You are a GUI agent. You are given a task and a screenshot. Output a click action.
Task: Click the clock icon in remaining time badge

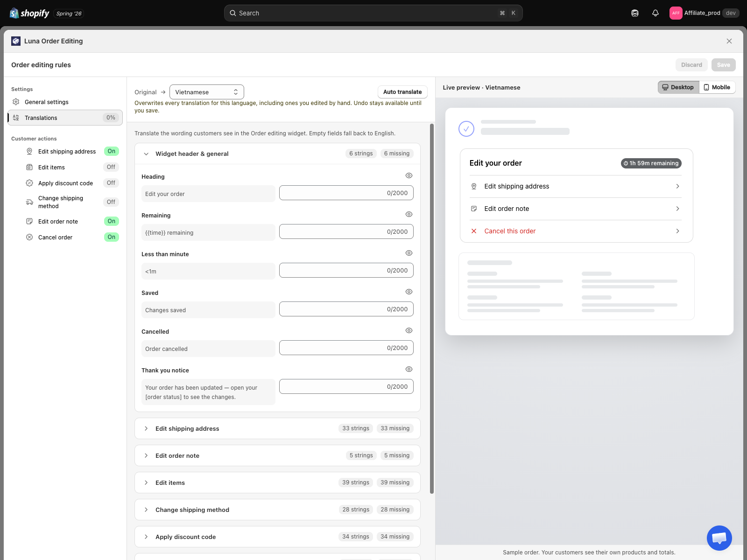(x=626, y=163)
